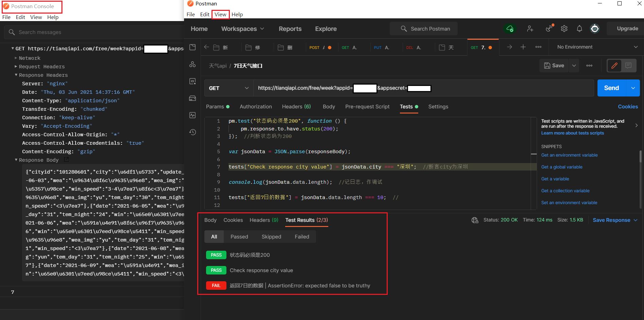Screen dimensions: 644x320
Task: Open the comments icon
Action: (x=628, y=66)
